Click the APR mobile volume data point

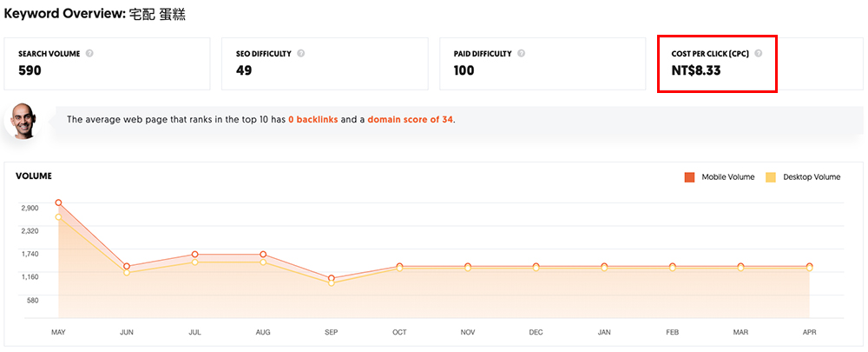point(809,266)
